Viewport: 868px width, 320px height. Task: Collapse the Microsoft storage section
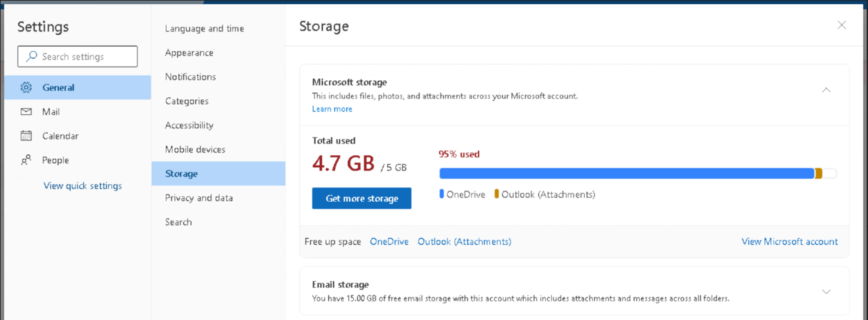(x=826, y=90)
